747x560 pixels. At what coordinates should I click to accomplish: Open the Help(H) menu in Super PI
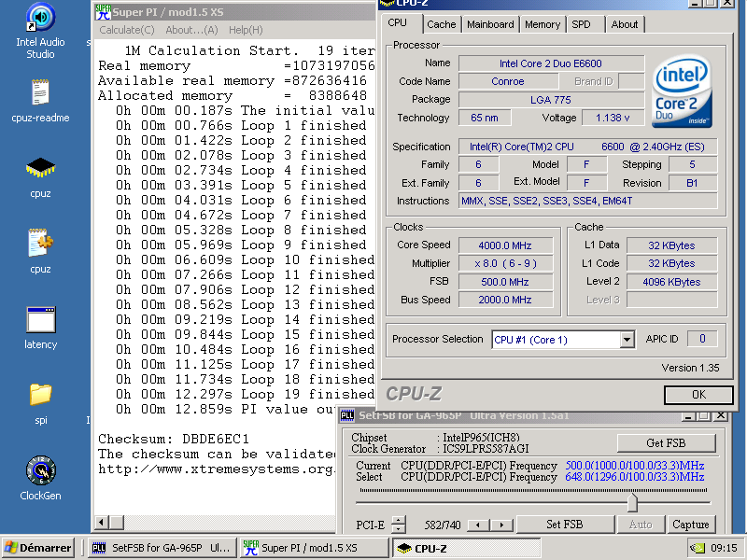coord(246,30)
